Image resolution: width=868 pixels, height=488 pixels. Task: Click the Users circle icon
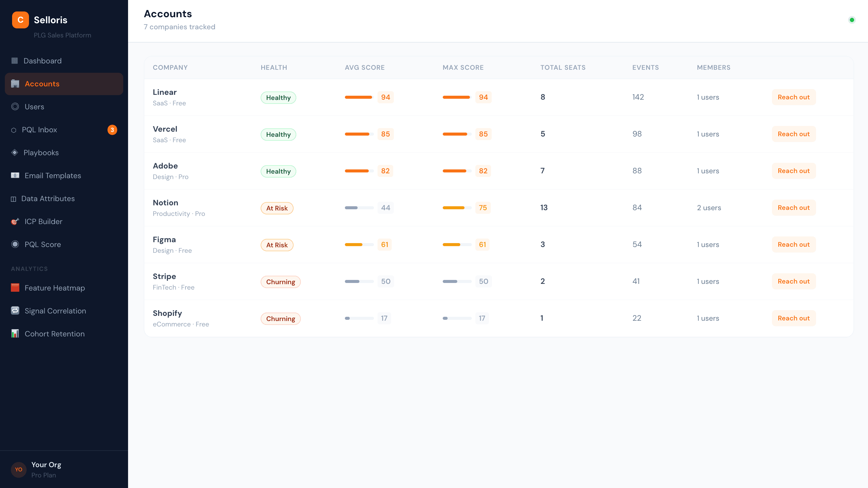tap(15, 107)
